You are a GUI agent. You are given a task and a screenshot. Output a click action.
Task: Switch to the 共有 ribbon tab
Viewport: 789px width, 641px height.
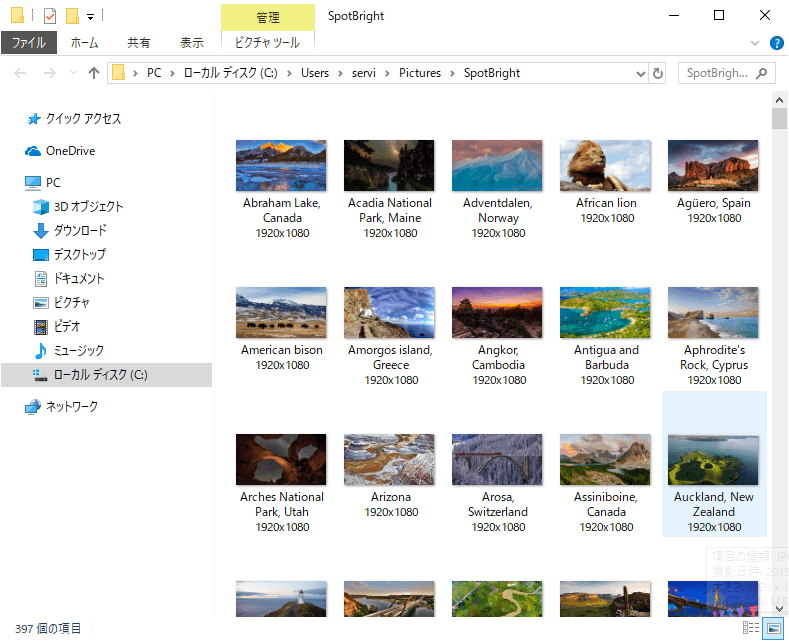point(138,43)
